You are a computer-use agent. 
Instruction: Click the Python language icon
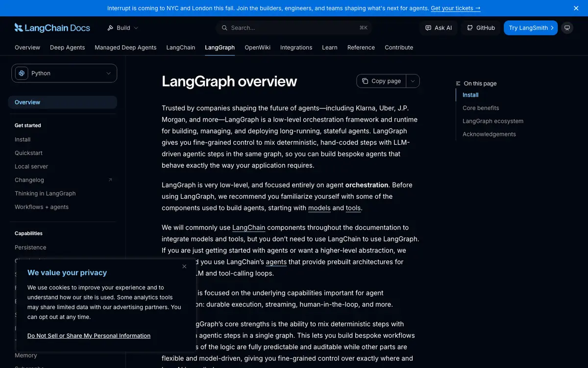[22, 73]
